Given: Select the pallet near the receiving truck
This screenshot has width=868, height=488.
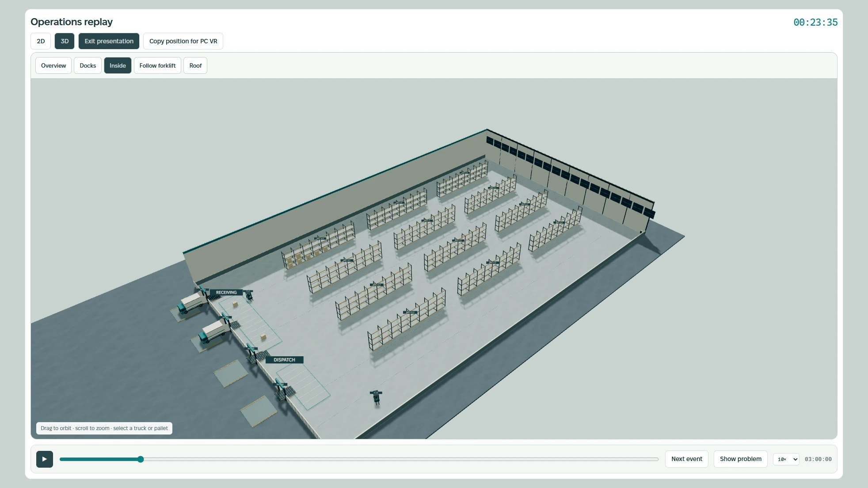Looking at the screenshot, I should coord(235,304).
